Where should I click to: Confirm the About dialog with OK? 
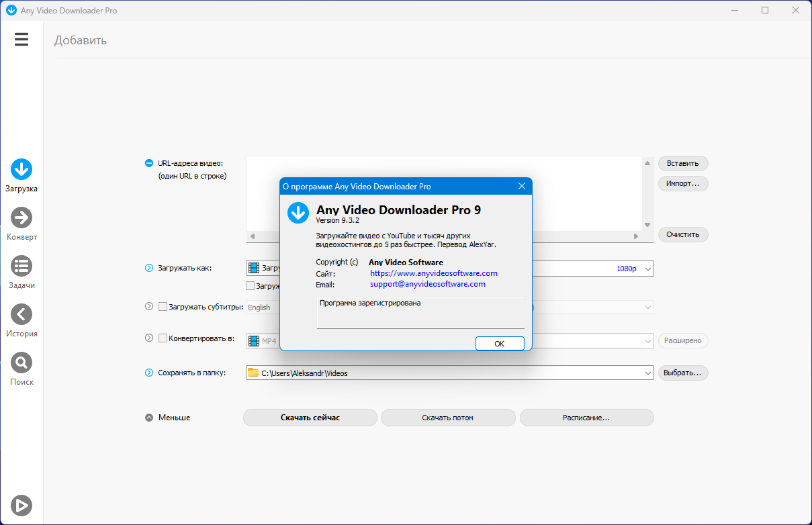(x=500, y=343)
